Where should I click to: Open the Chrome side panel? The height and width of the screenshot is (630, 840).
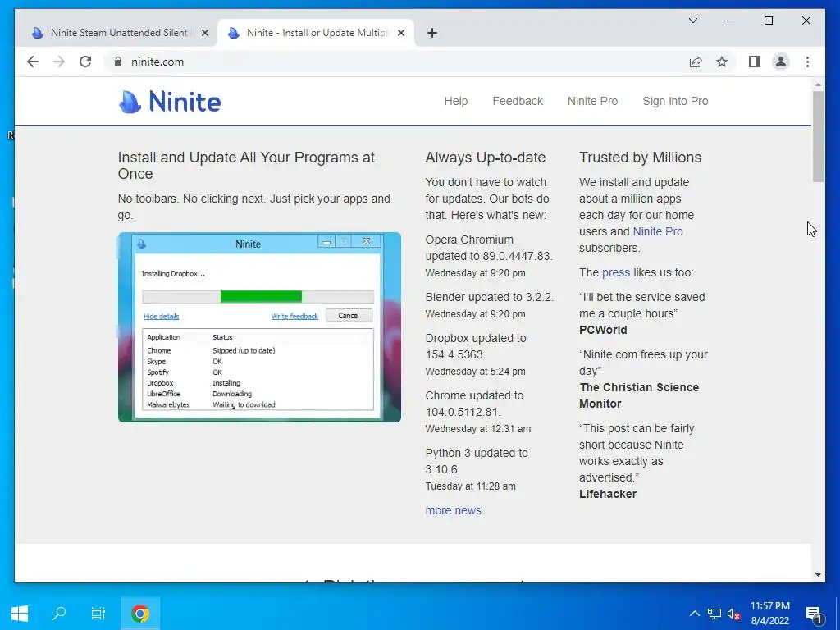click(755, 62)
